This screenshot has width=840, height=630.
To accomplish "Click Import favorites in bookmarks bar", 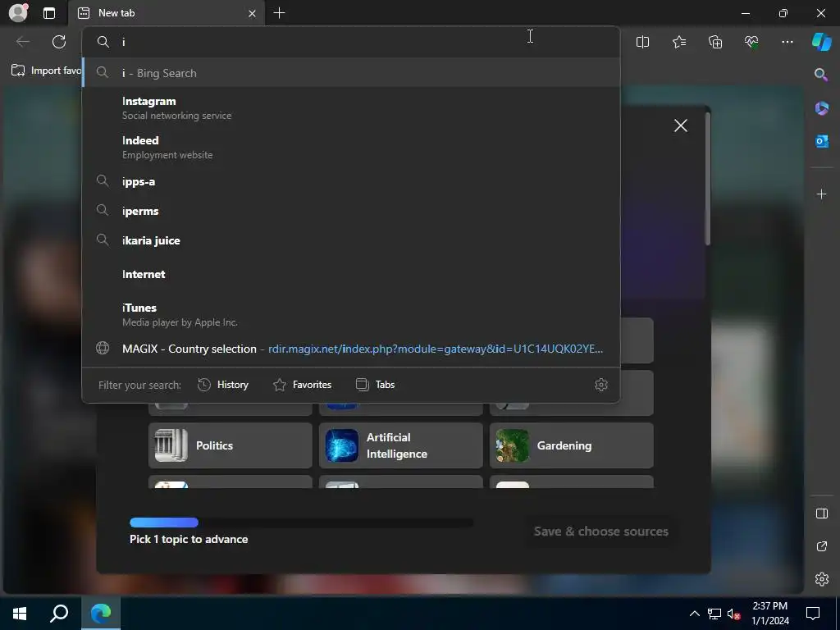I will point(47,71).
